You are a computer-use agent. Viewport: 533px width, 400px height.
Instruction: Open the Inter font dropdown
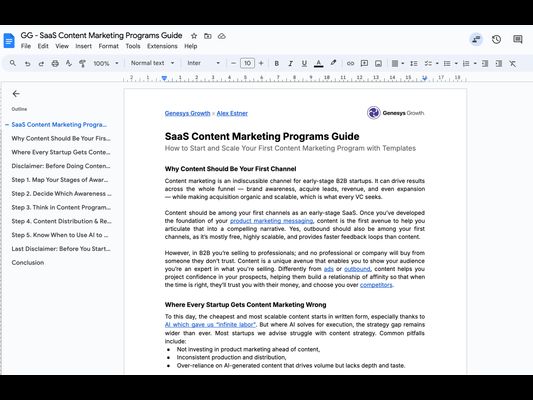coord(203,63)
